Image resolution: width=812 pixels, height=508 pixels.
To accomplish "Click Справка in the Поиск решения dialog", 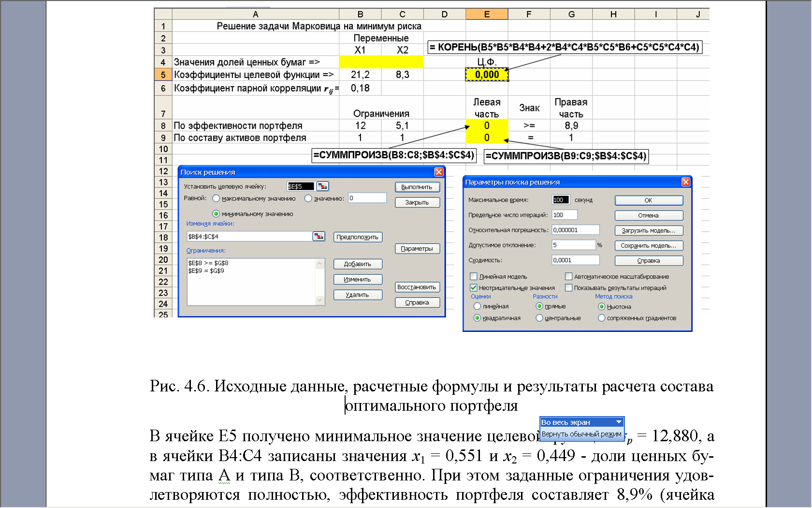I will (x=417, y=302).
